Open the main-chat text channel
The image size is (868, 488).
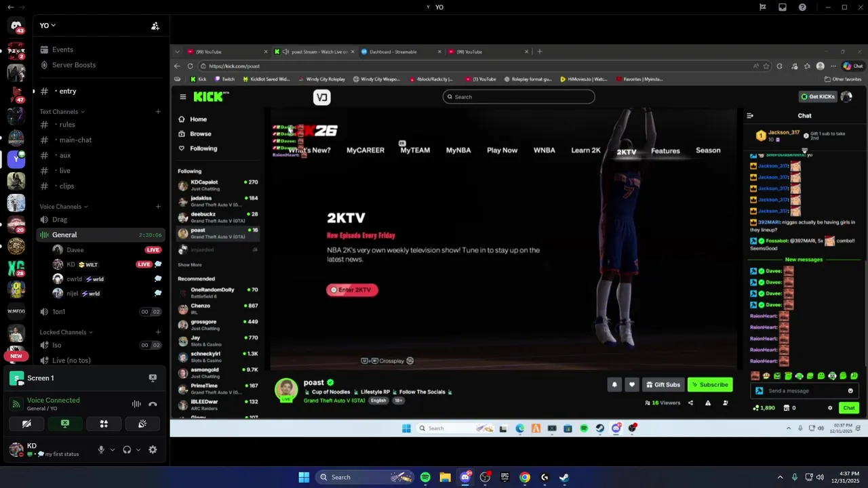[75, 140]
